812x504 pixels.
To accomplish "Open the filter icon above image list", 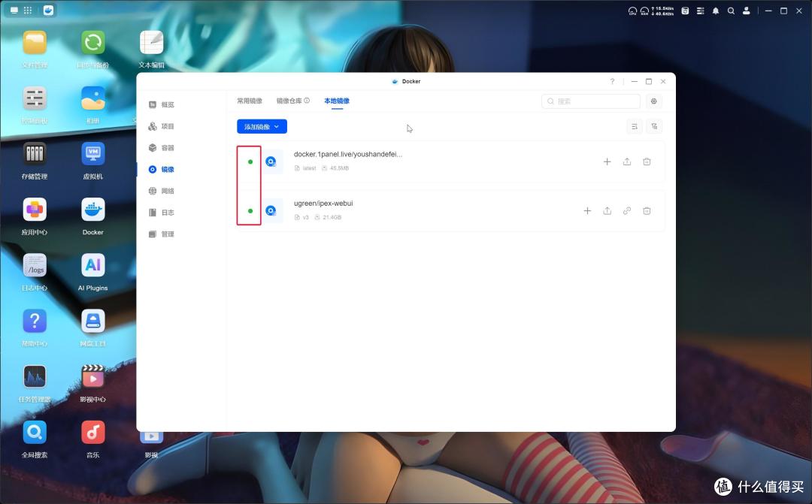I will click(x=655, y=127).
